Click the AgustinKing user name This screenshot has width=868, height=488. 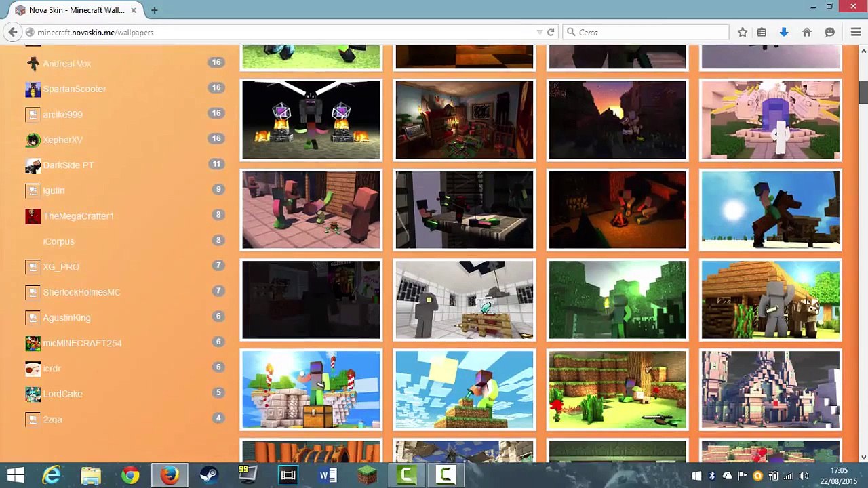(66, 318)
